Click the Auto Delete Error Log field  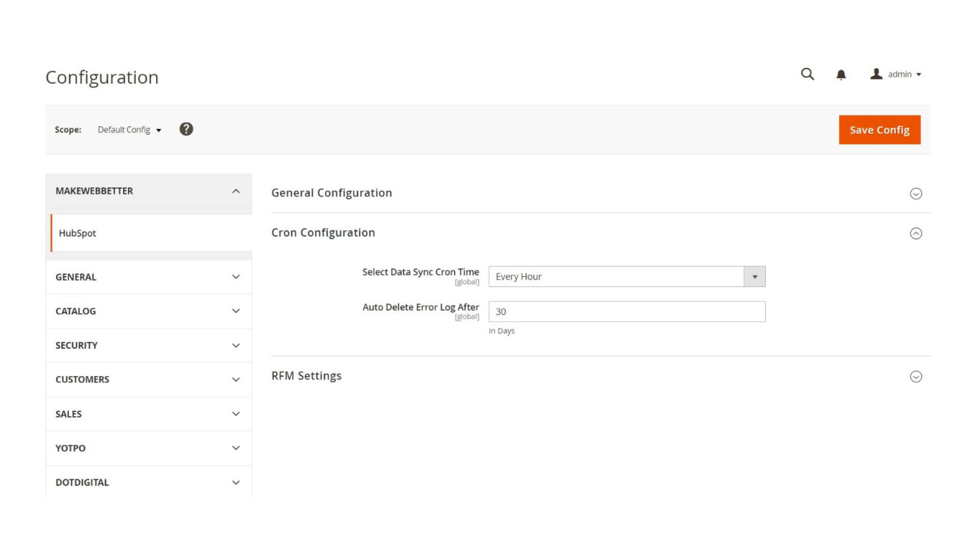pos(626,311)
